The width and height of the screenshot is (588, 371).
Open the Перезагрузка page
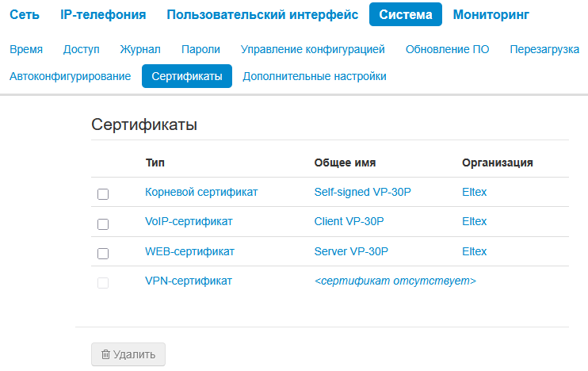tap(545, 49)
